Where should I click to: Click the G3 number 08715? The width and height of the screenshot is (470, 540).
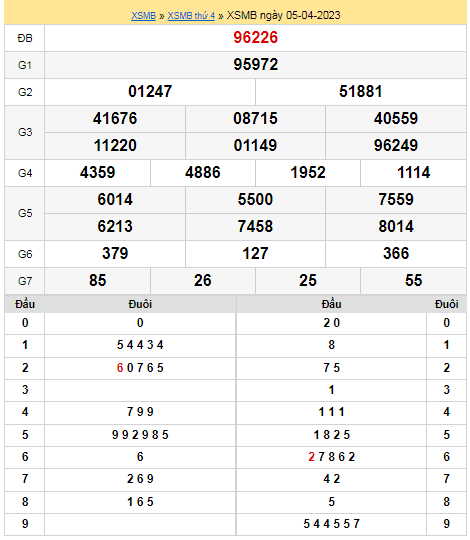(x=255, y=118)
